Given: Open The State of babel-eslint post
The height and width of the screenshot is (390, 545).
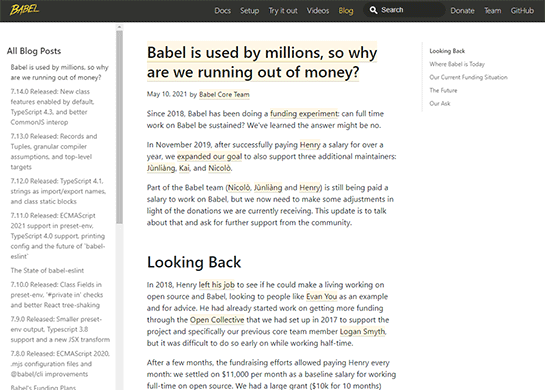Looking at the screenshot, I should (x=47, y=270).
